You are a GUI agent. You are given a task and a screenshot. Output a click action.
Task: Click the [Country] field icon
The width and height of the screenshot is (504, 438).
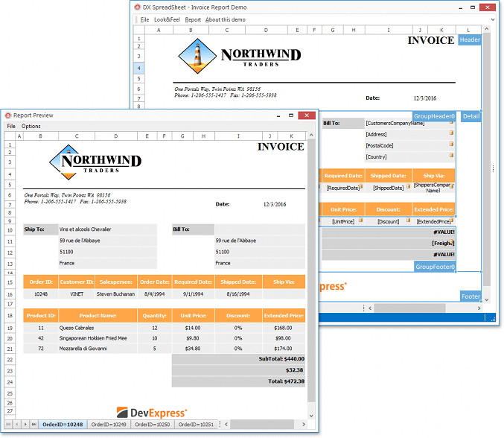451,156
